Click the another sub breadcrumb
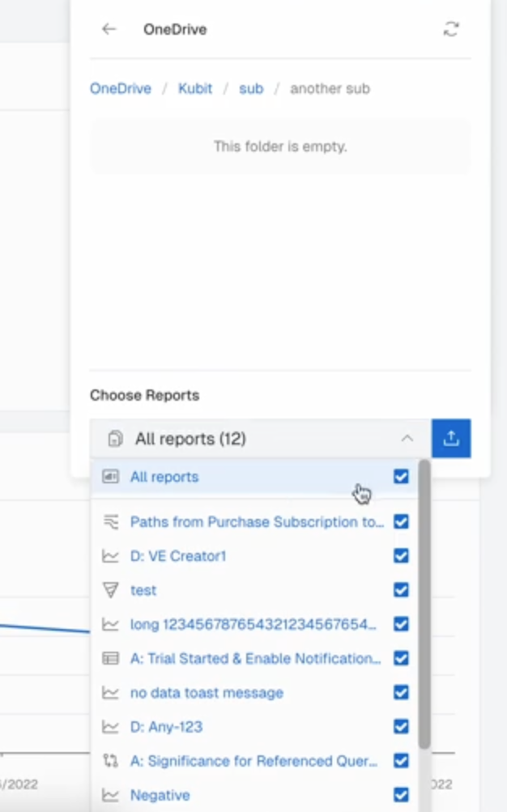 pyautogui.click(x=330, y=88)
